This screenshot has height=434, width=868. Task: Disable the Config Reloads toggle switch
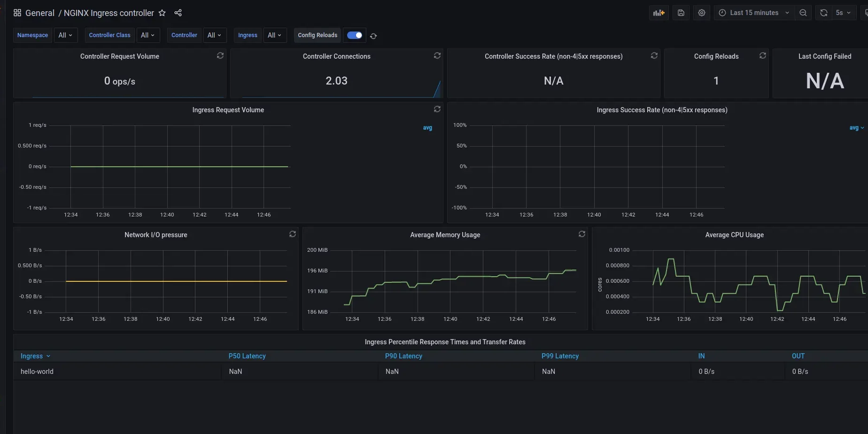(355, 35)
